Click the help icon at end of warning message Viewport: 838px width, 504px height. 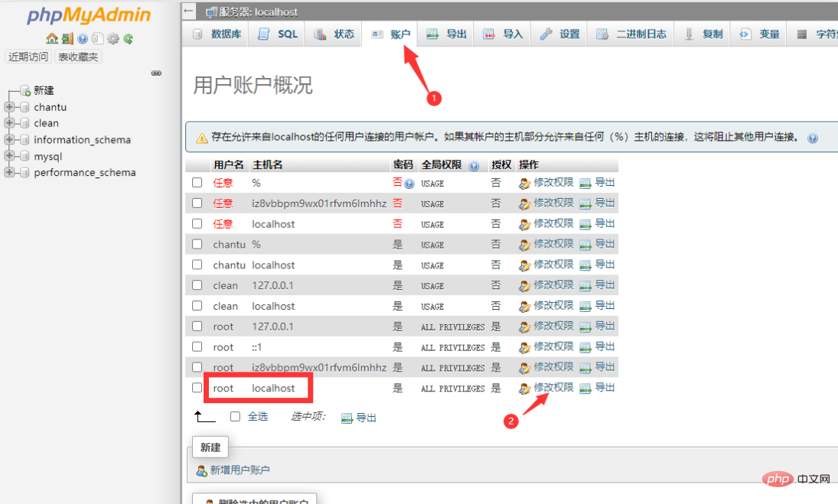click(x=812, y=138)
